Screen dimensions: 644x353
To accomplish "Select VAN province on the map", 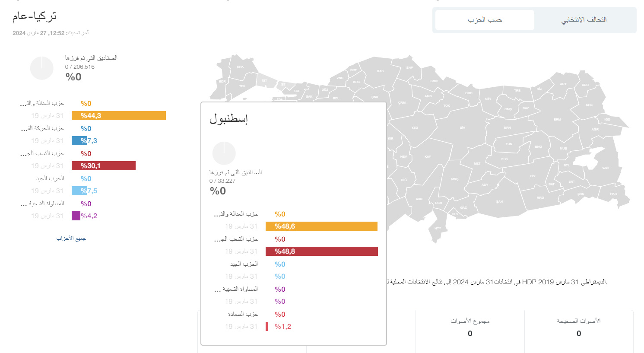I will (x=605, y=168).
